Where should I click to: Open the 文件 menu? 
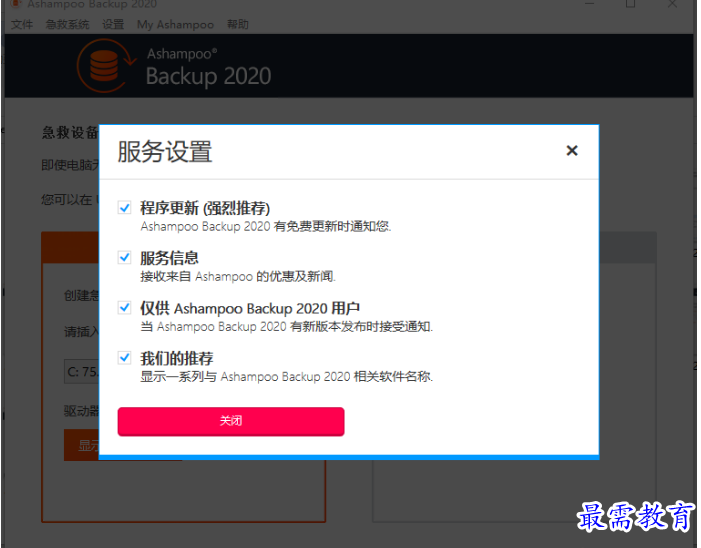[22, 24]
